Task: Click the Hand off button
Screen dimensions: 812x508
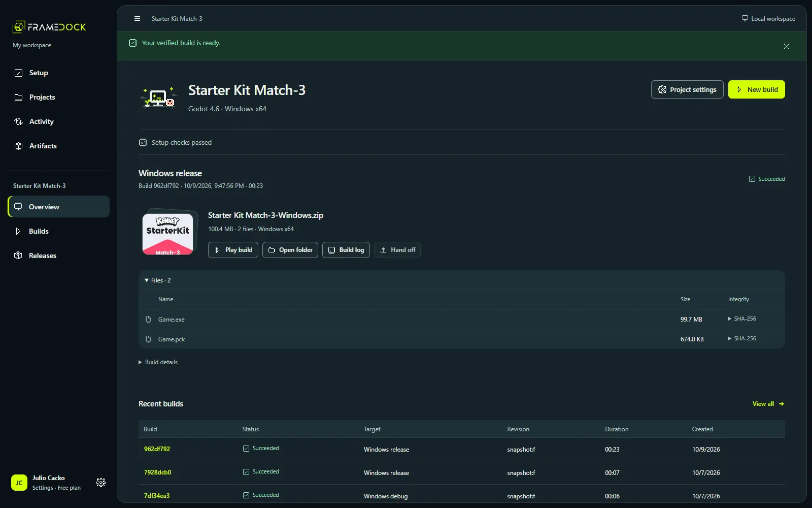Action: click(x=397, y=250)
